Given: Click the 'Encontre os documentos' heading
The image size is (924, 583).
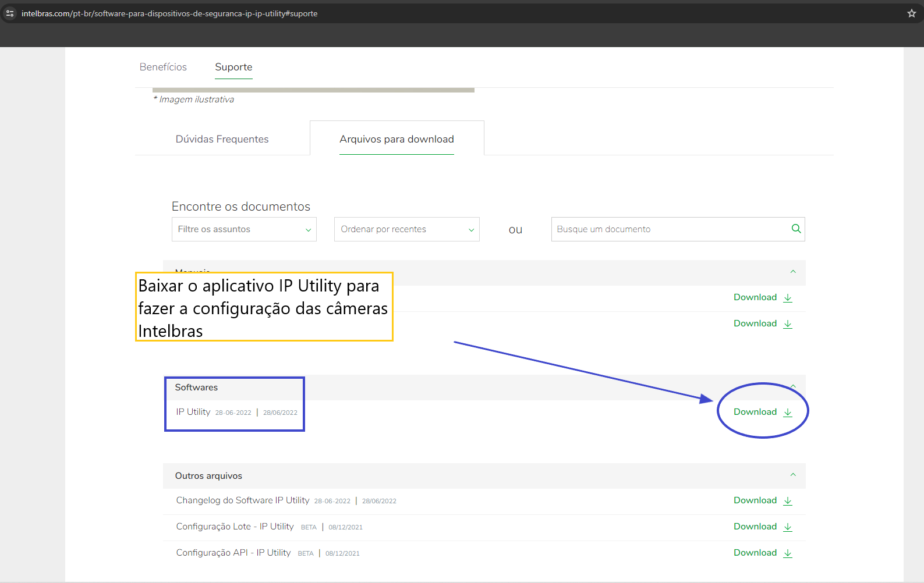Looking at the screenshot, I should pos(241,207).
